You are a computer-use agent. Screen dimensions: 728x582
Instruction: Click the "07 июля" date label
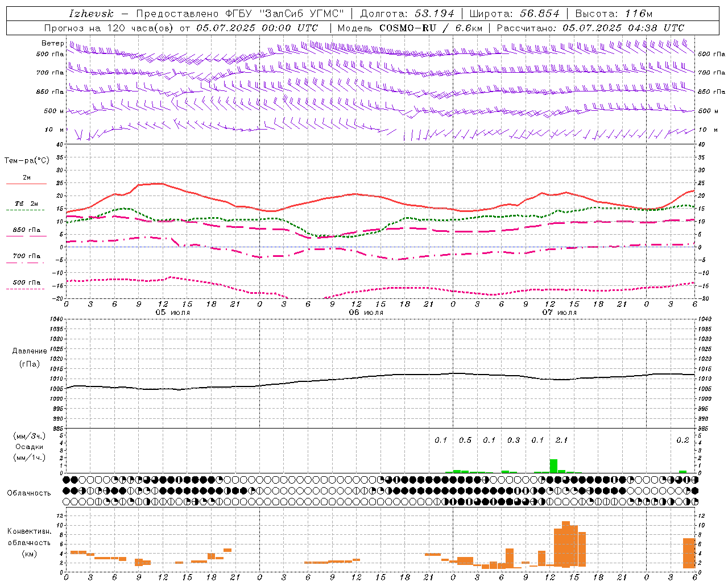560,313
